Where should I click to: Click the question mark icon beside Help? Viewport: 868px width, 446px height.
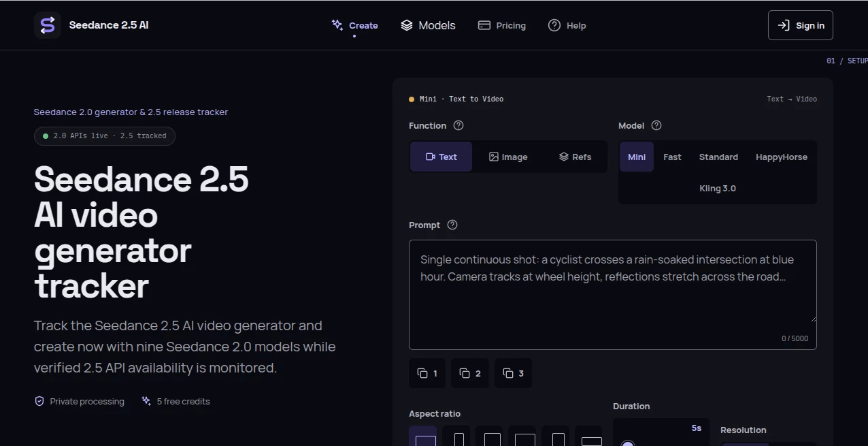554,25
